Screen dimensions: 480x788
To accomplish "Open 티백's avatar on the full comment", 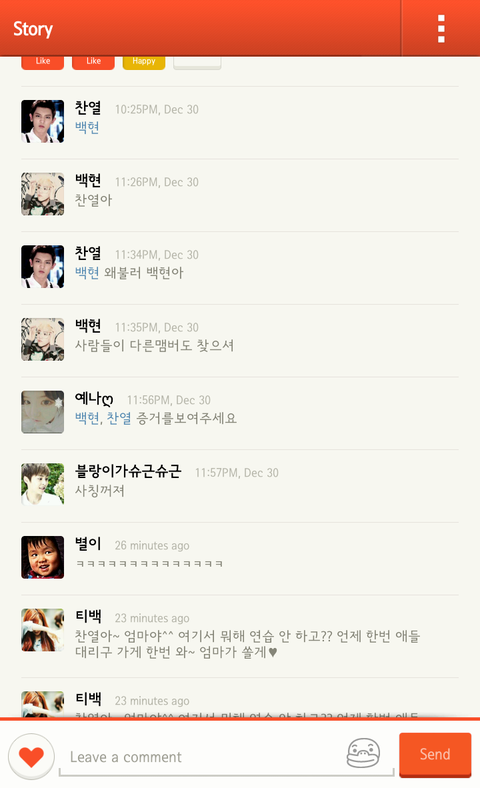I will pos(43,630).
